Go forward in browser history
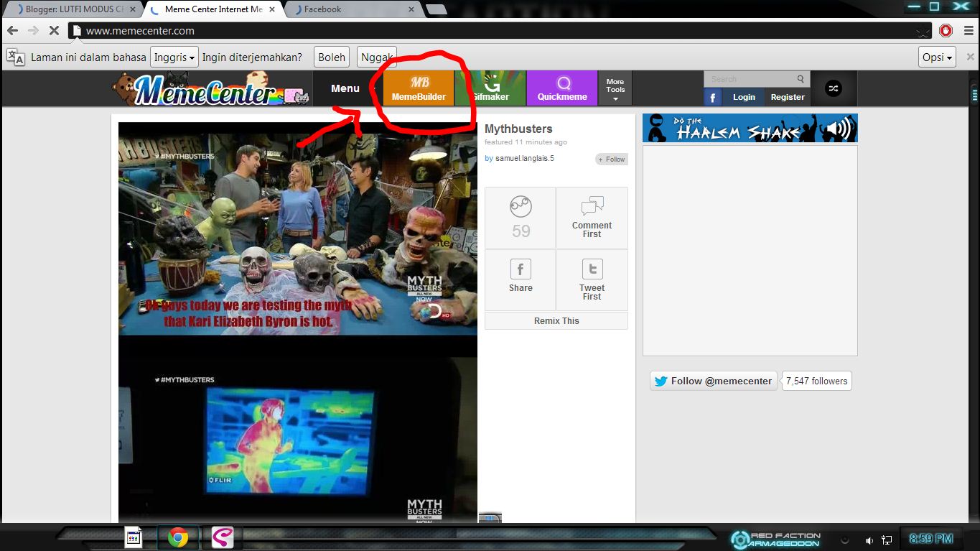Image resolution: width=980 pixels, height=551 pixels. point(33,31)
